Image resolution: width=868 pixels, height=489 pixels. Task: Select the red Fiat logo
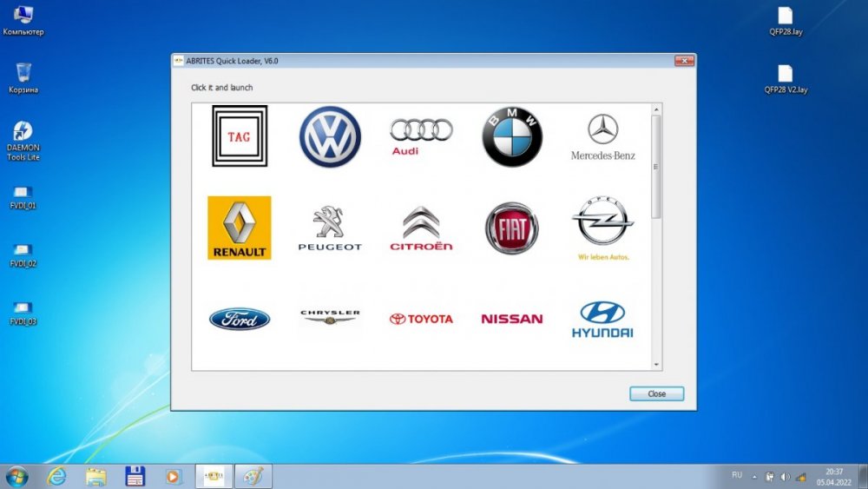tap(512, 228)
